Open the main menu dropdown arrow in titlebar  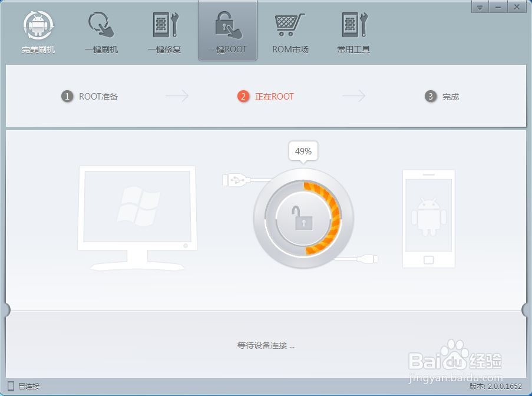click(x=480, y=7)
